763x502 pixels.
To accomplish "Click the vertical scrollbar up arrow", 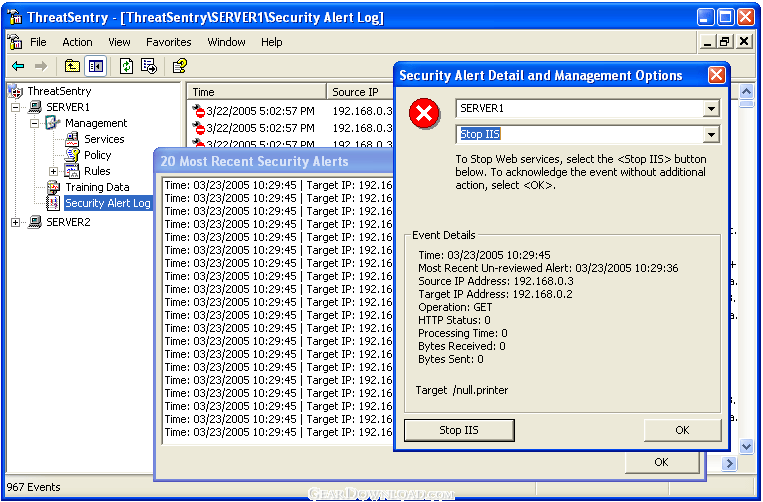I will tap(746, 91).
